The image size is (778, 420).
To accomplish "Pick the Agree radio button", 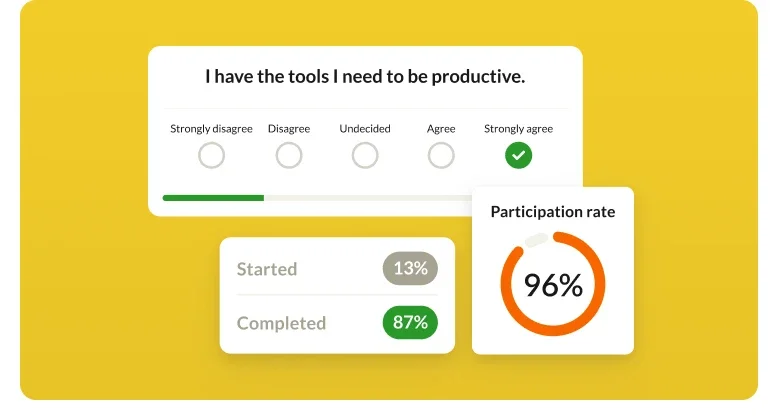I will (x=441, y=156).
